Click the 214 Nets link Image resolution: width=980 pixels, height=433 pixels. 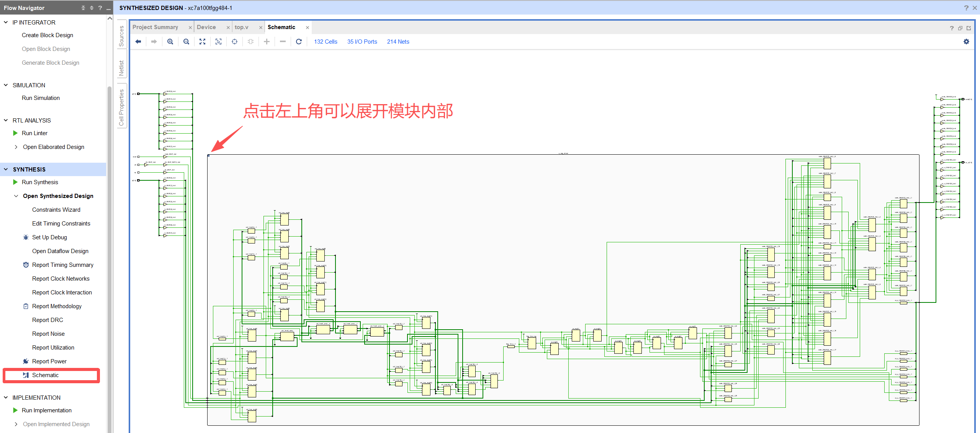[x=398, y=41]
